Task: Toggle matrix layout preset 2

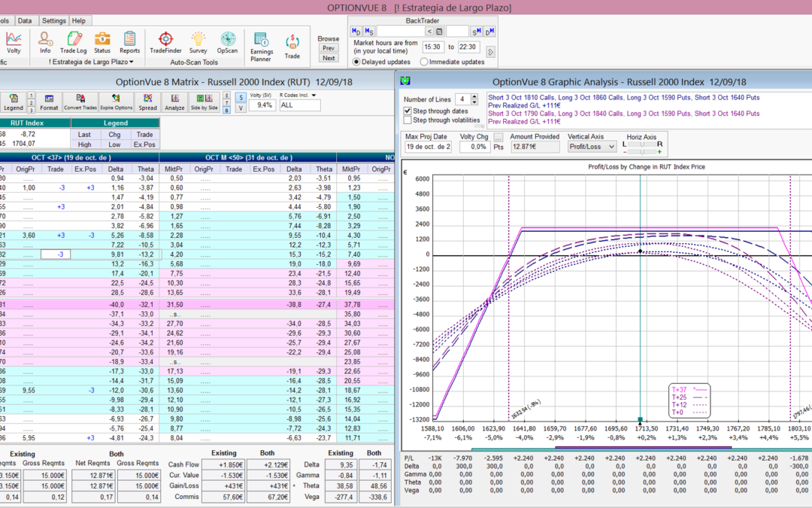Action: click(31, 102)
